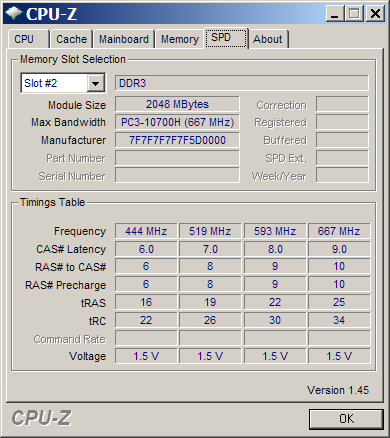The width and height of the screenshot is (390, 438).
Task: Click the CPU-Z title bar icon
Action: pyautogui.click(x=14, y=13)
